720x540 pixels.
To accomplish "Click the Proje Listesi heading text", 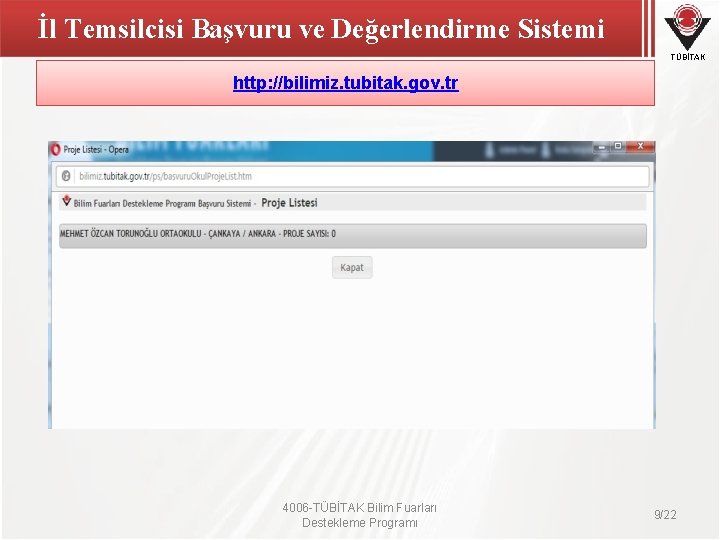I will click(289, 203).
